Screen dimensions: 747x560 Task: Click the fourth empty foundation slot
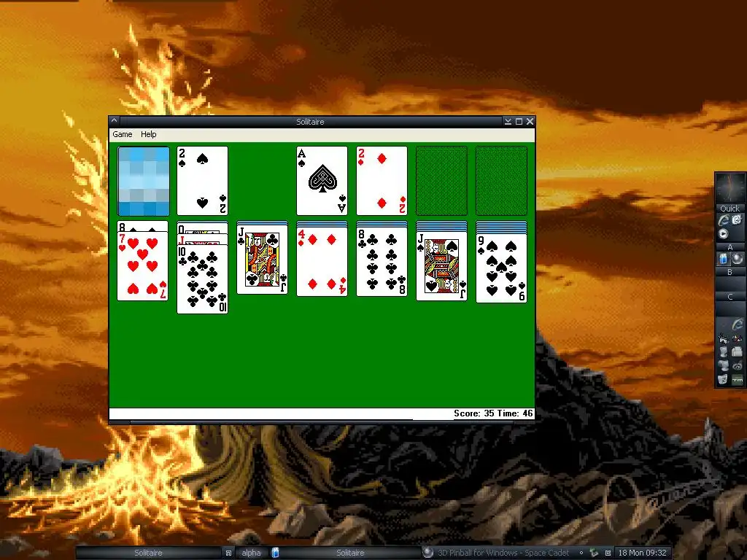tap(501, 181)
